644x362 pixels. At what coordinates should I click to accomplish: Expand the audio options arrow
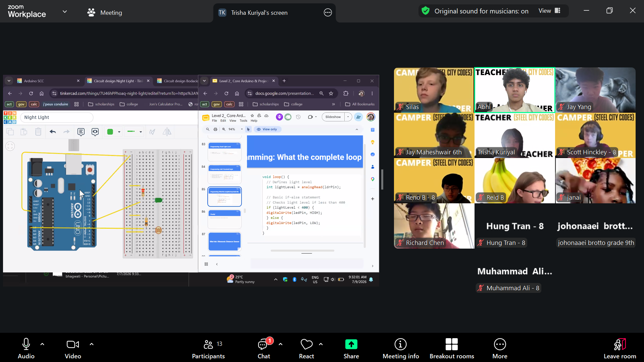42,344
